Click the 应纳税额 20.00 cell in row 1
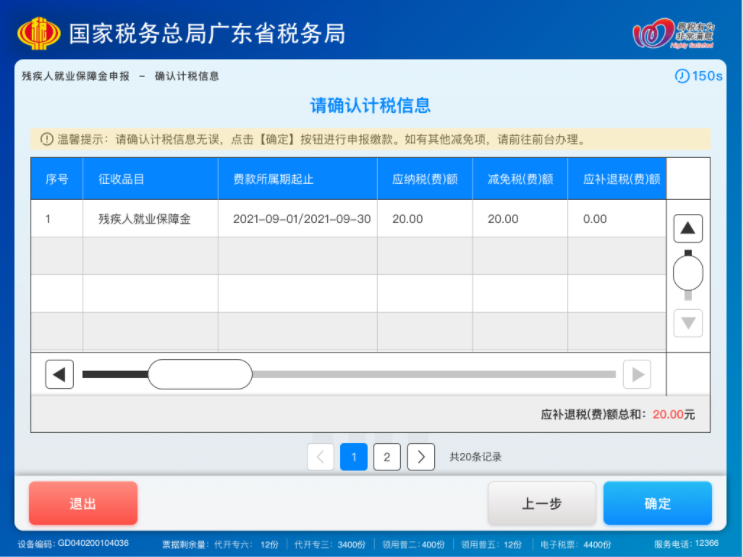This screenshot has width=743, height=557. tap(425, 219)
